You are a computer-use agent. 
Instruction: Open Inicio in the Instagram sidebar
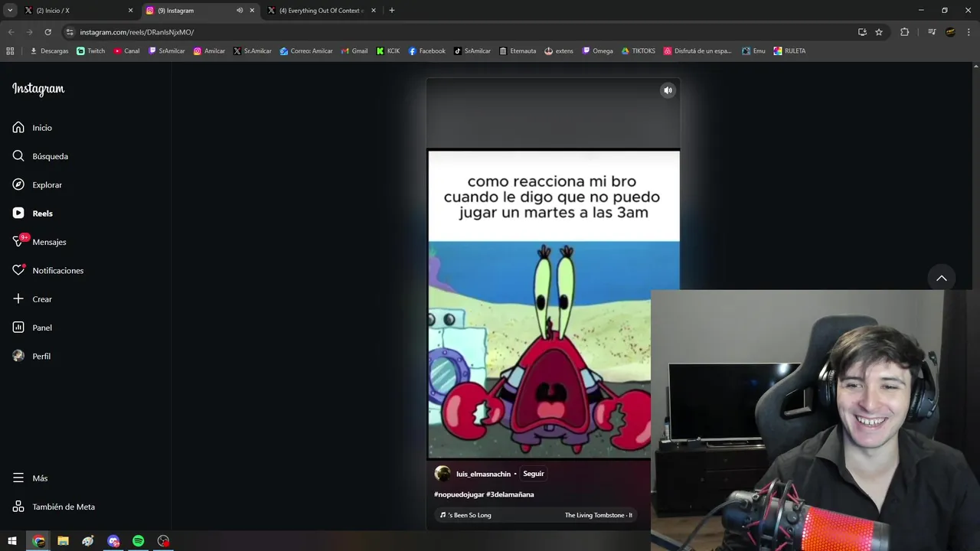32,128
